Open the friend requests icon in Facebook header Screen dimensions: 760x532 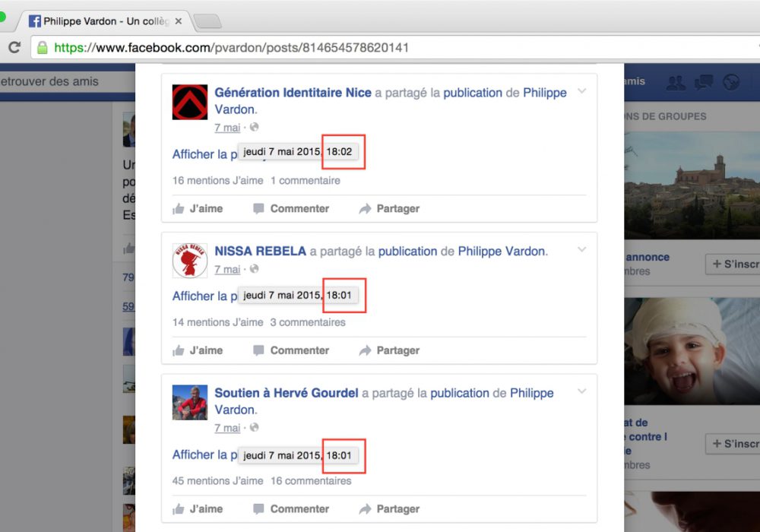tap(676, 82)
